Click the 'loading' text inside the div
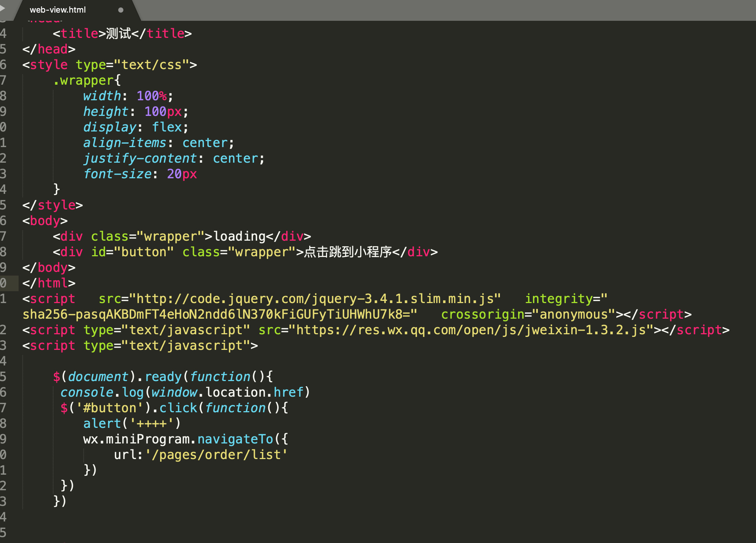 click(x=239, y=236)
